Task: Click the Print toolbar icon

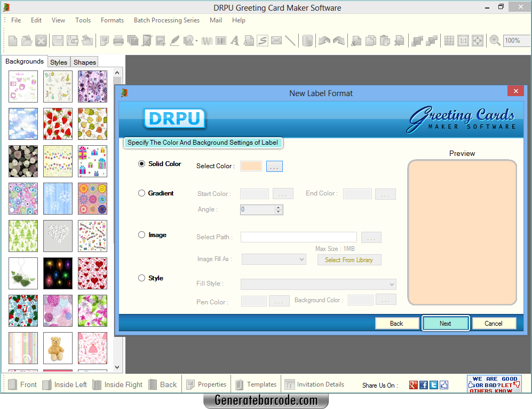Action: click(x=118, y=41)
